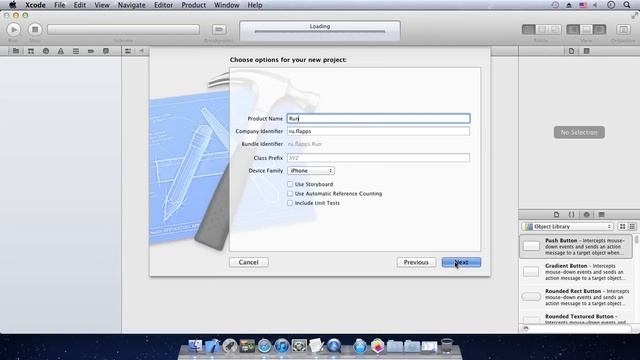
Task: Select Push Button in Object Library
Action: click(x=576, y=246)
